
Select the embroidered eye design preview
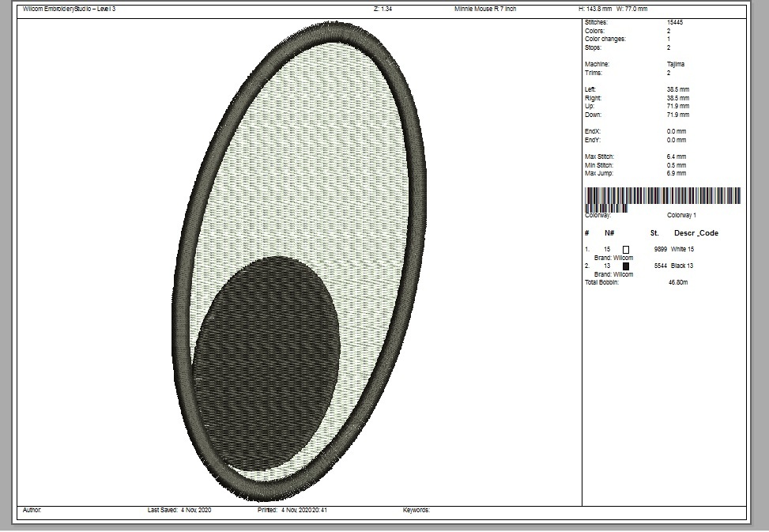300,262
